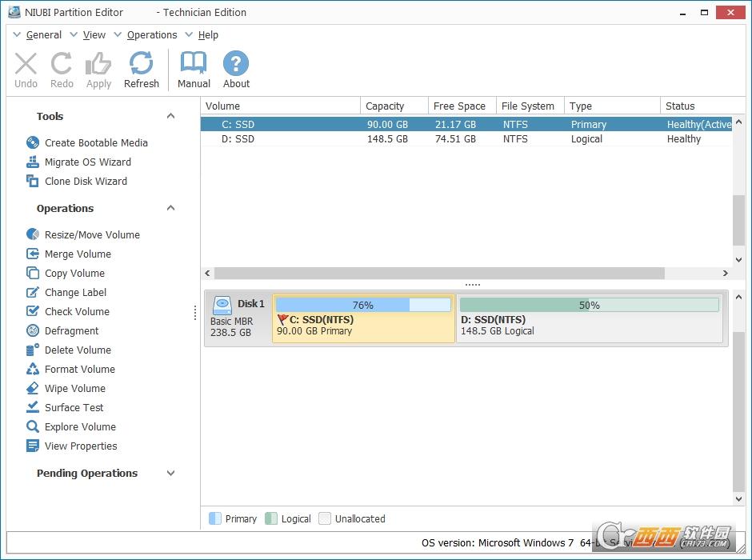The width and height of the screenshot is (752, 560).
Task: Open View Properties operation
Action: [x=71, y=446]
